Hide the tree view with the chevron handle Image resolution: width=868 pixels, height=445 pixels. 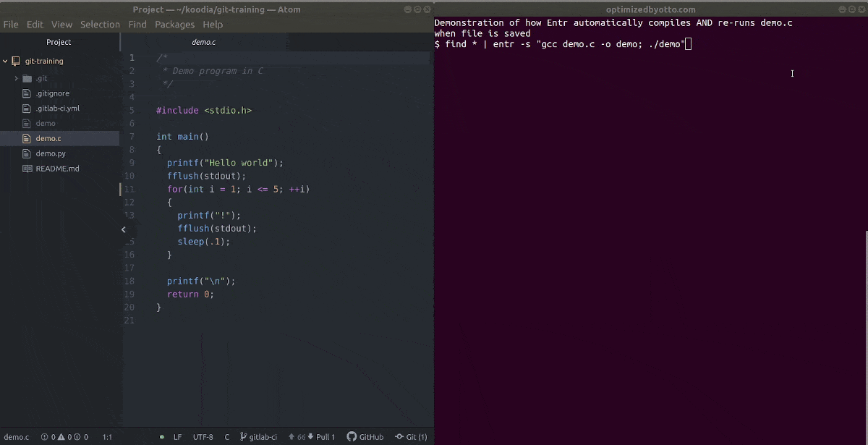124,229
